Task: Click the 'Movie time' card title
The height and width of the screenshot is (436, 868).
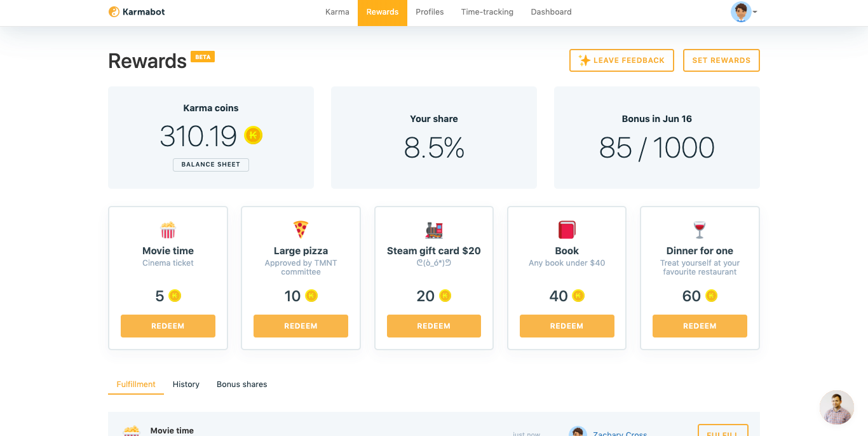Action: [x=168, y=251]
